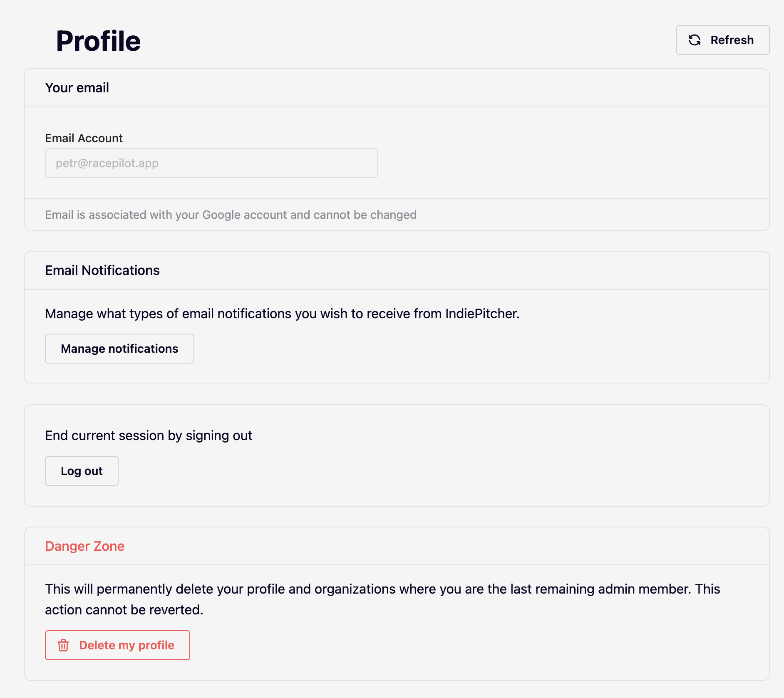This screenshot has width=784, height=698.
Task: Click the Email Notifications section title
Action: tap(102, 270)
